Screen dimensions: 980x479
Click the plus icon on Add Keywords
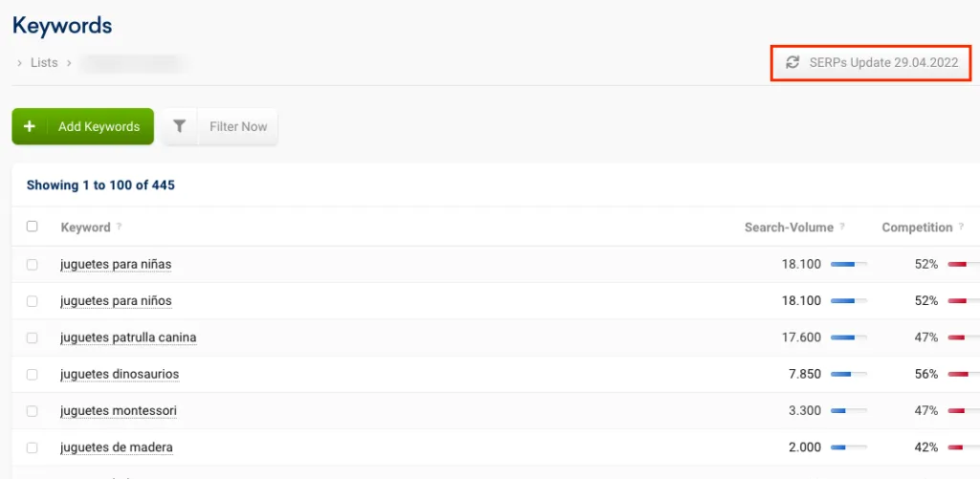tap(30, 126)
